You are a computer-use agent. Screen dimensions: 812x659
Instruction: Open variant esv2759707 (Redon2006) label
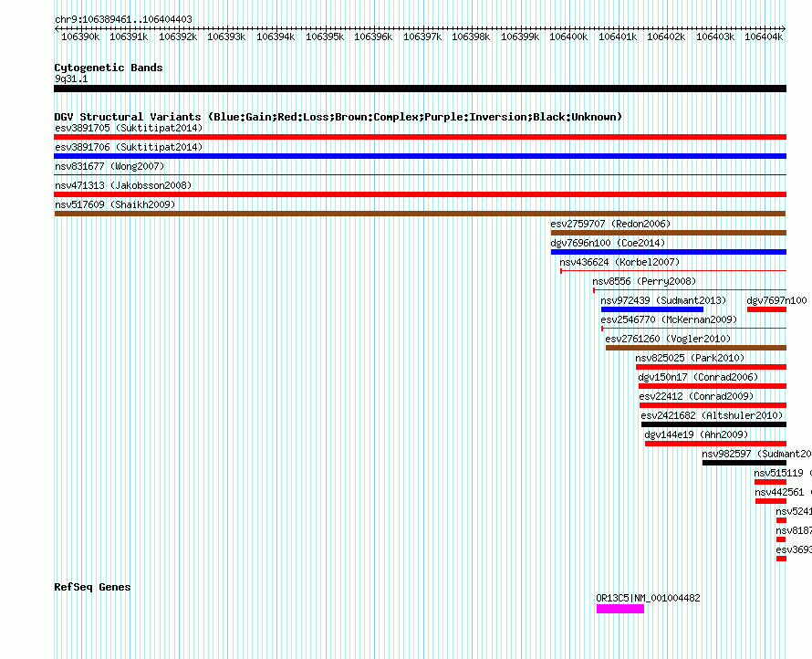click(610, 224)
